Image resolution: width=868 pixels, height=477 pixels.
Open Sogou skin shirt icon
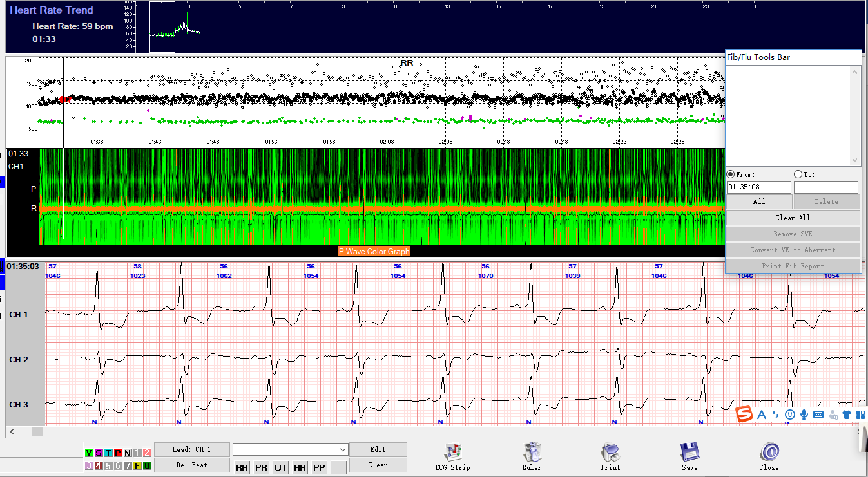pos(847,415)
